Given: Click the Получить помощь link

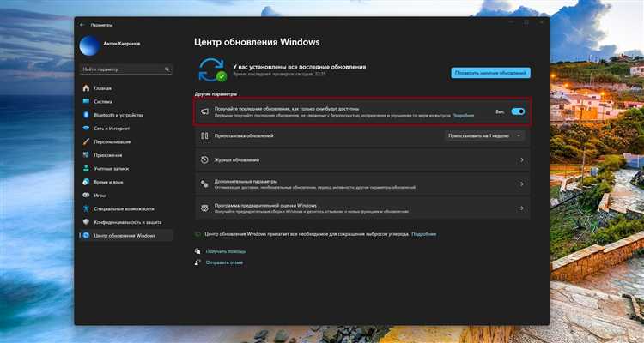Looking at the screenshot, I should (x=226, y=251).
